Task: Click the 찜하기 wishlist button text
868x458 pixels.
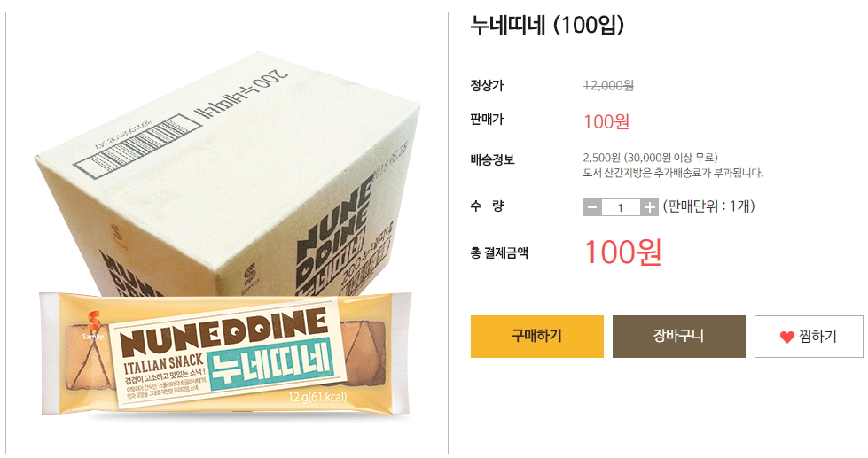Action: coord(817,337)
